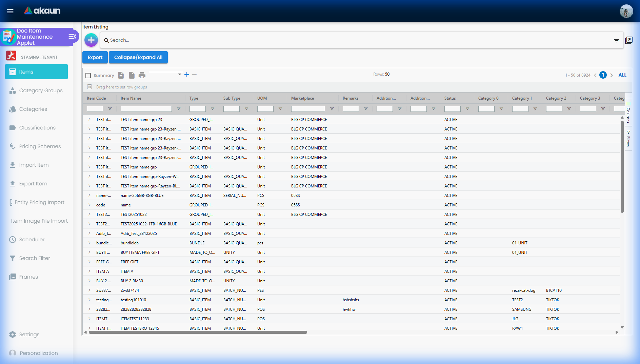Image resolution: width=640 pixels, height=364 pixels.
Task: Open the multi-window icon right of search bar
Action: (x=629, y=40)
